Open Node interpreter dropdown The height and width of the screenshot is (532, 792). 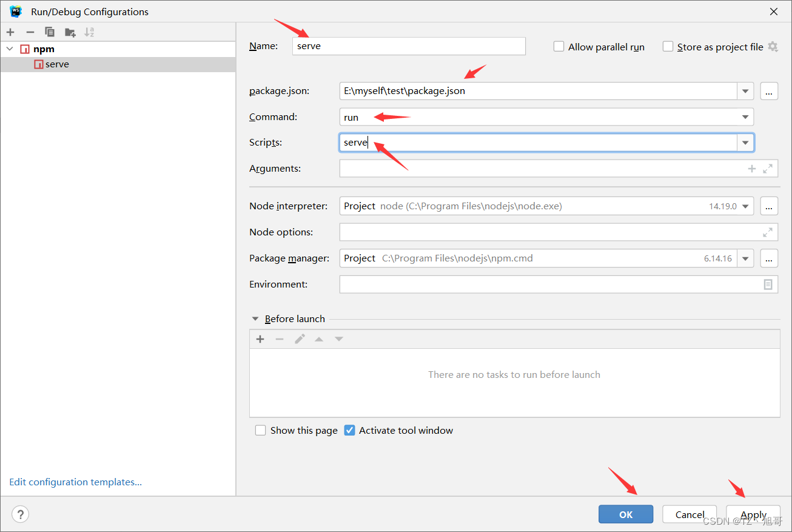pyautogui.click(x=745, y=206)
